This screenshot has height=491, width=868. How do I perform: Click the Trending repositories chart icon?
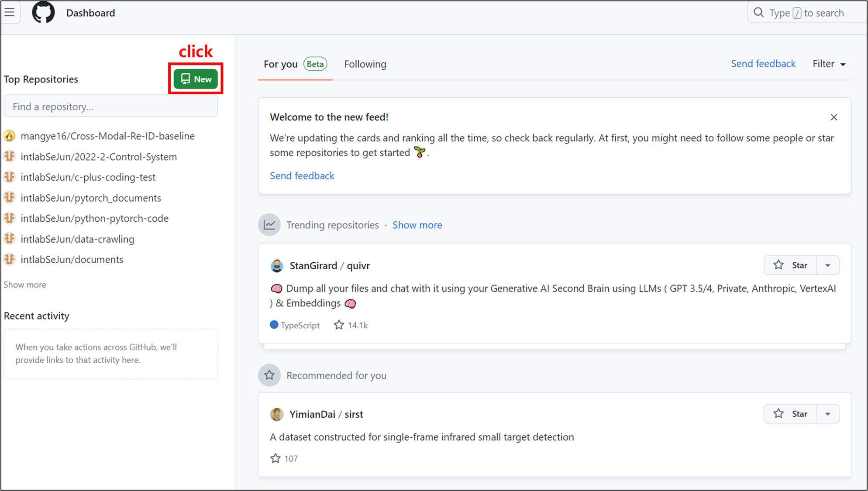[x=269, y=225]
